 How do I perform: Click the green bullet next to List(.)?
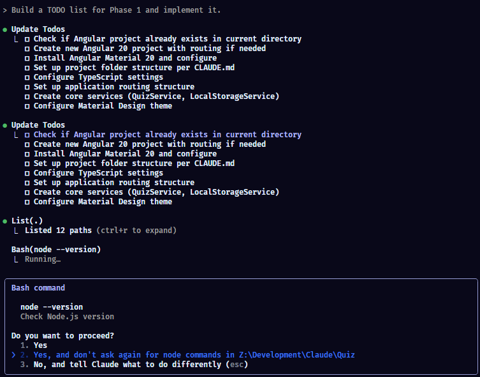tap(5, 221)
